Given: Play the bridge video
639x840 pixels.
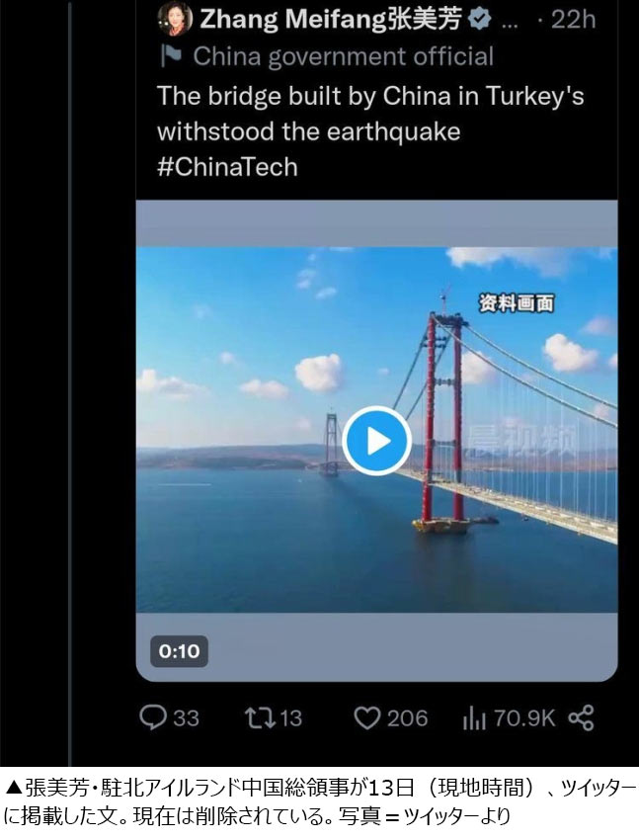Looking at the screenshot, I should 376,441.
